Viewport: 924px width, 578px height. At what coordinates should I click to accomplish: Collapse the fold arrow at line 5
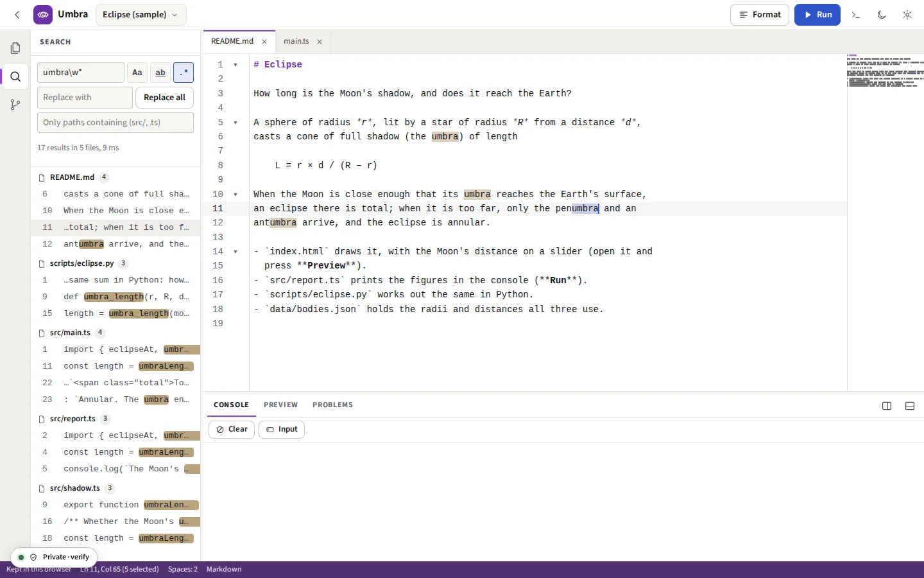[x=235, y=123]
